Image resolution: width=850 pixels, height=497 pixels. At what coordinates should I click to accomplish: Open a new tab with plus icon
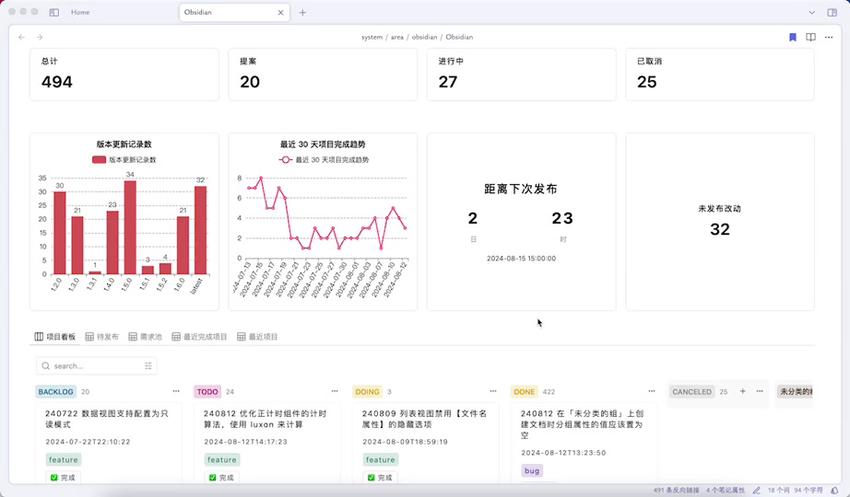[303, 12]
